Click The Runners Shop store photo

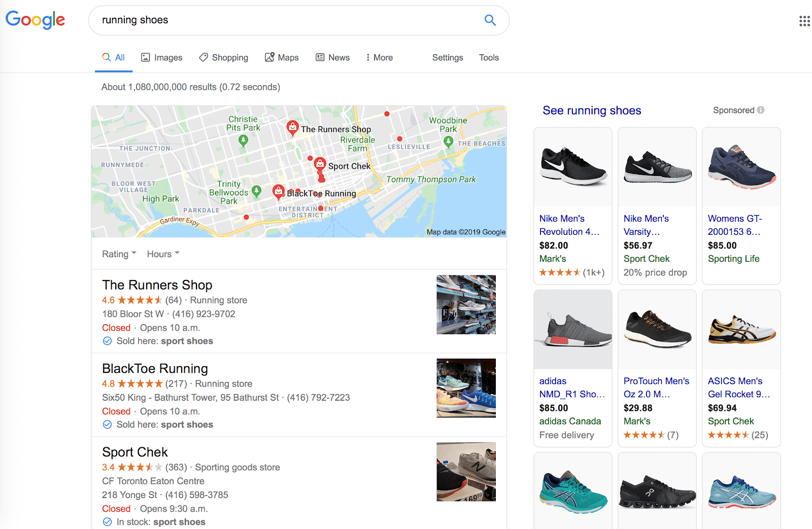coord(466,304)
